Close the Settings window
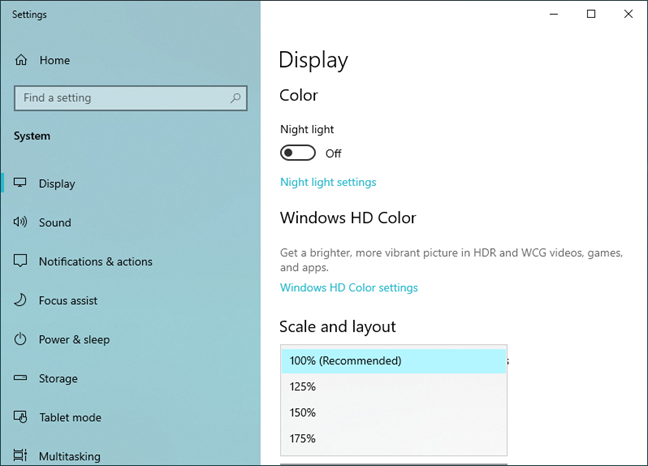 tap(628, 14)
